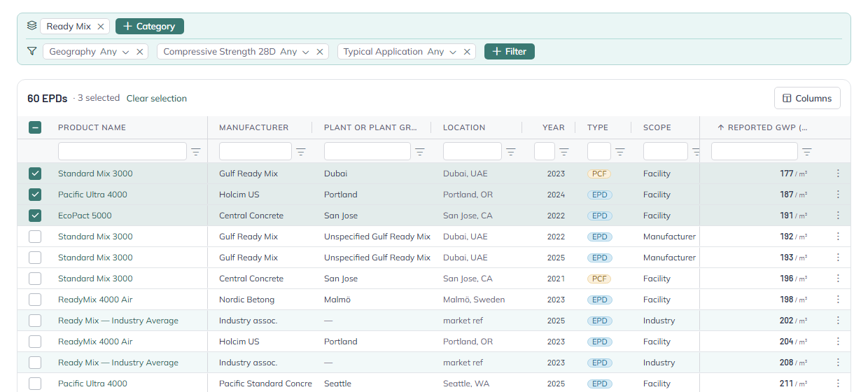Click the EcoPact 5000 product name
The image size is (868, 392).
pyautogui.click(x=85, y=216)
